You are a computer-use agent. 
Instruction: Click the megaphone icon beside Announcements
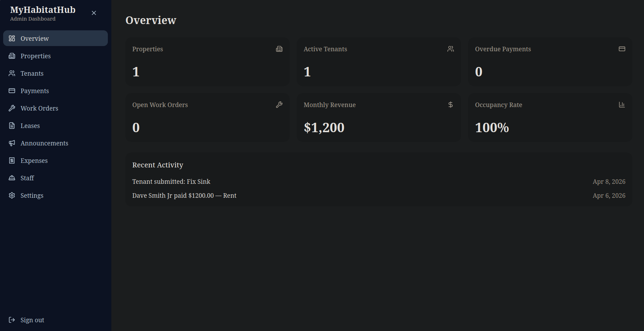click(12, 143)
